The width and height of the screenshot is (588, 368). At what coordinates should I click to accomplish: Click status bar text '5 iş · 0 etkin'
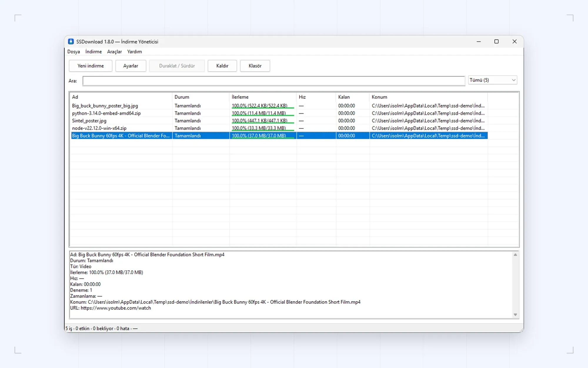point(77,329)
